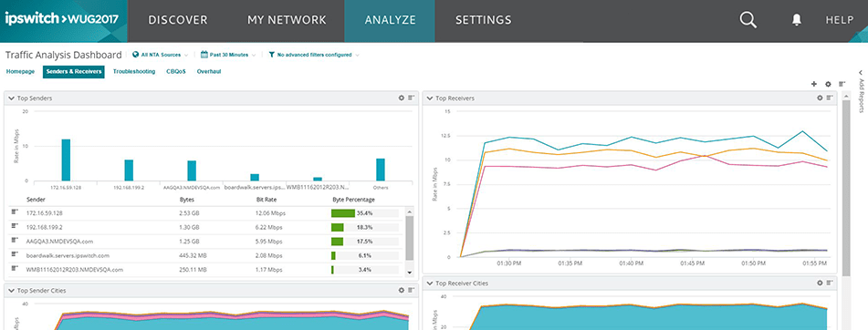This screenshot has height=330, width=868.
Task: Click the Bytes column header
Action: (x=186, y=199)
